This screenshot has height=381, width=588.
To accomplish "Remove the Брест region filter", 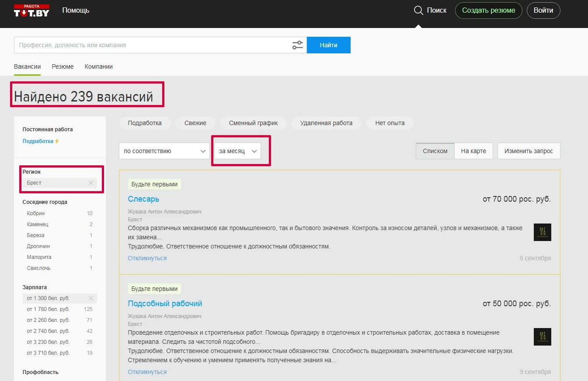I will (x=91, y=183).
